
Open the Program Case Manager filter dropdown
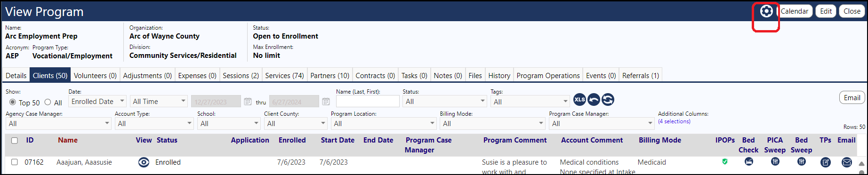tap(602, 123)
